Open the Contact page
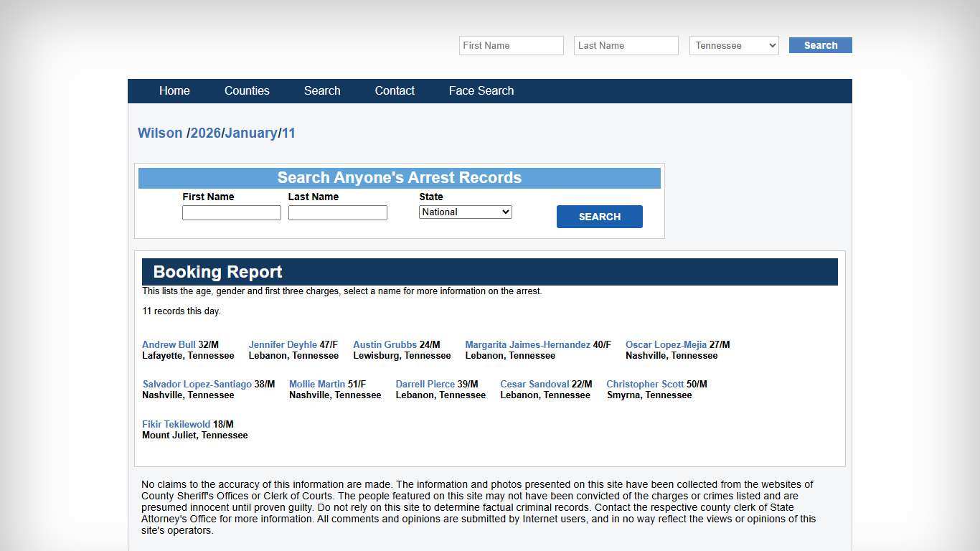 point(395,90)
